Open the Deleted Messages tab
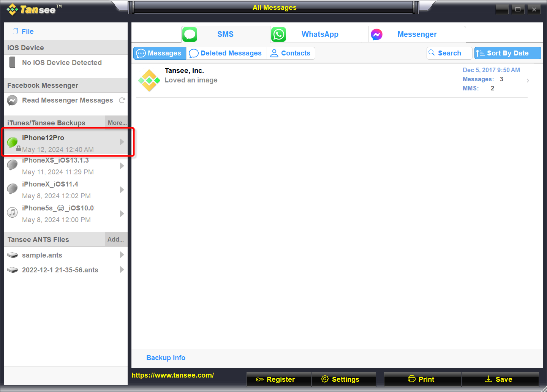 click(226, 53)
